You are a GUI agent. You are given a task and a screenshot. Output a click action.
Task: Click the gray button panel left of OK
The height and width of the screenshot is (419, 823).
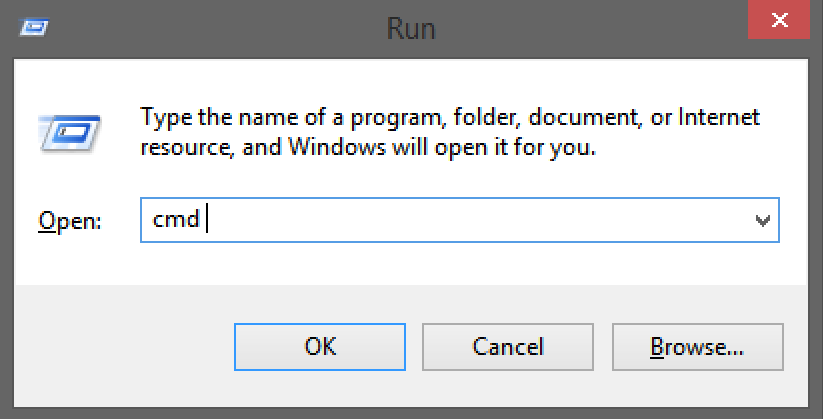click(123, 347)
